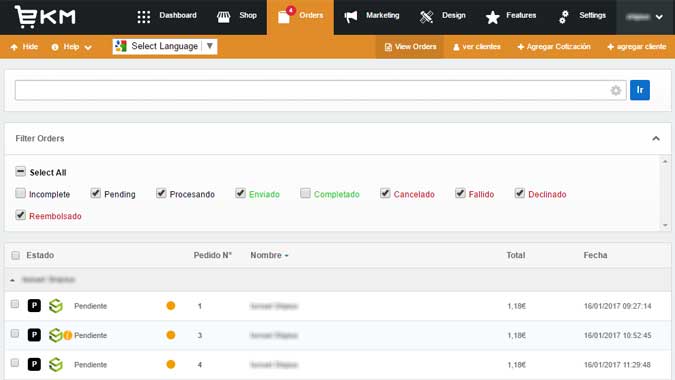Click View Orders in the submenu

[x=410, y=47]
